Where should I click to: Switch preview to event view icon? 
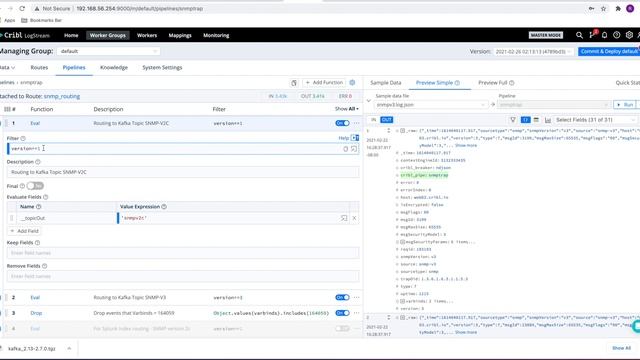[x=525, y=120]
